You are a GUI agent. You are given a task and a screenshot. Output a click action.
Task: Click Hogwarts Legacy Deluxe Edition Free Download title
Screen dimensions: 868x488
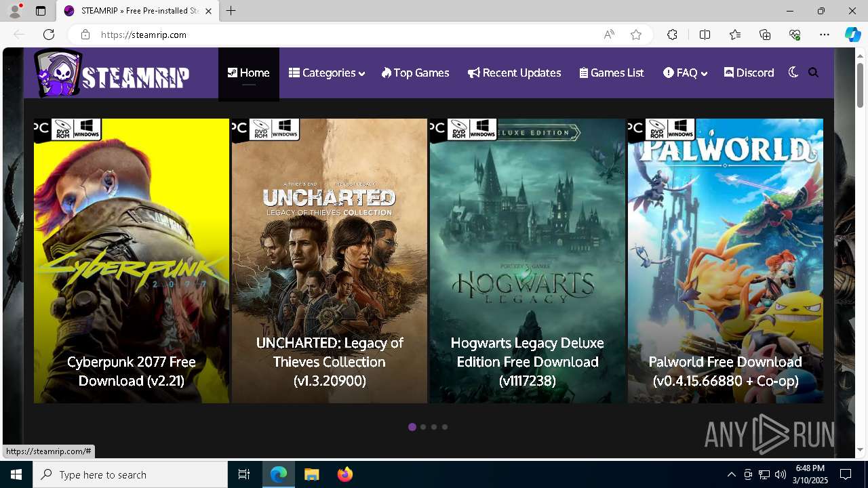528,362
